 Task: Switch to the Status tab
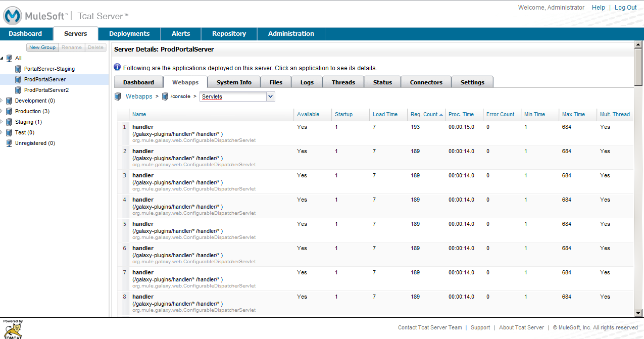[x=382, y=82]
